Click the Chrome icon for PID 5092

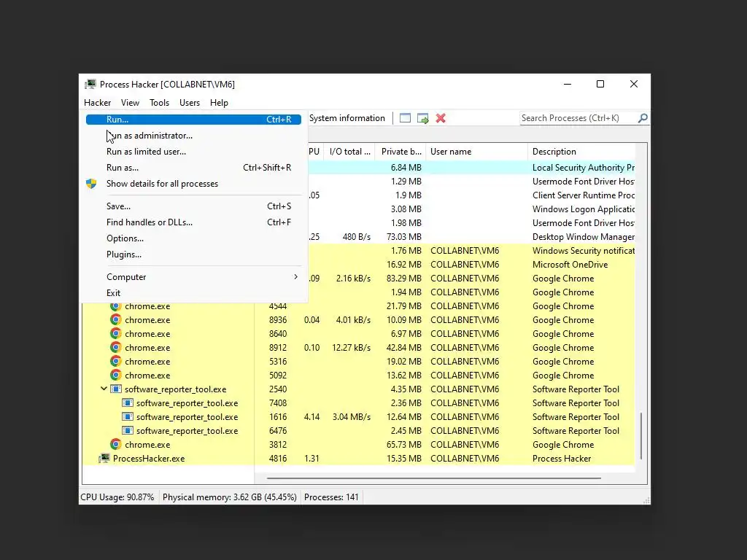click(116, 376)
